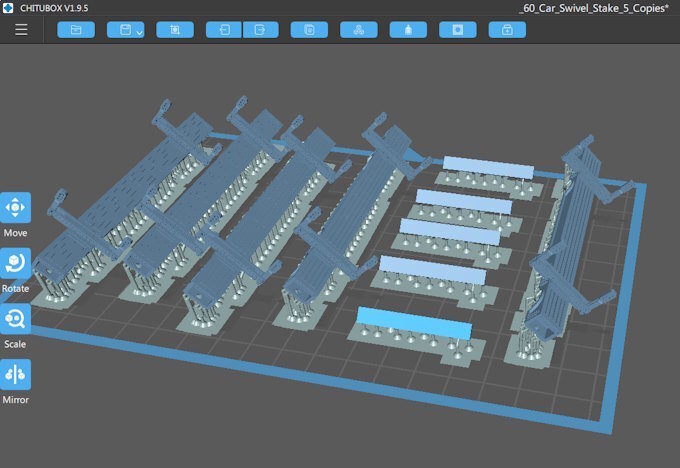
Task: Click the Copy models toolbar icon
Action: pyautogui.click(x=309, y=30)
